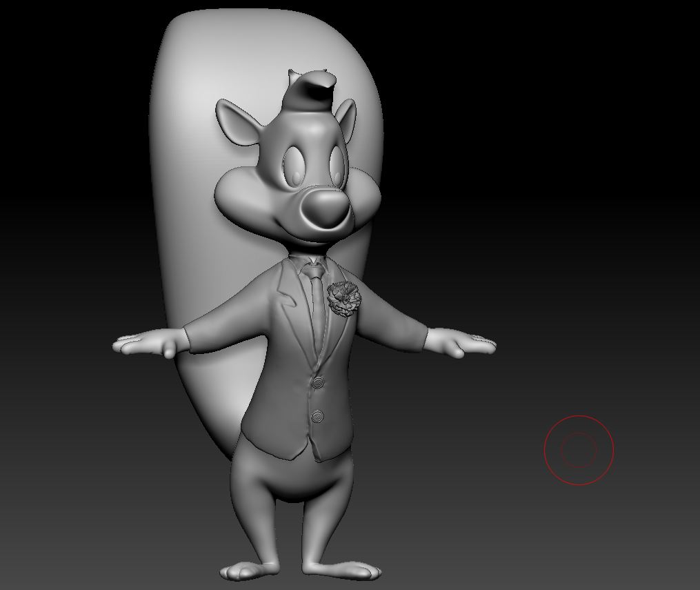Click the lower jacket button on the model
Viewport: 700px width, 590px height.
317,416
